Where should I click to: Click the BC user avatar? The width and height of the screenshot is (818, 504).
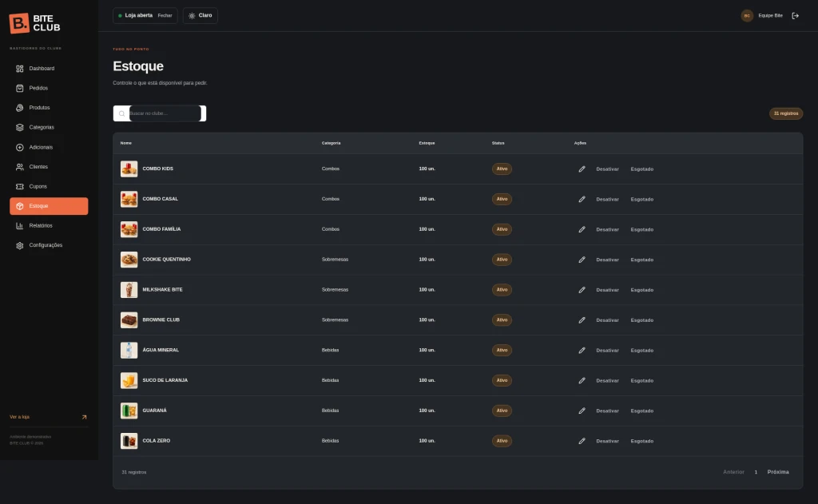click(747, 16)
